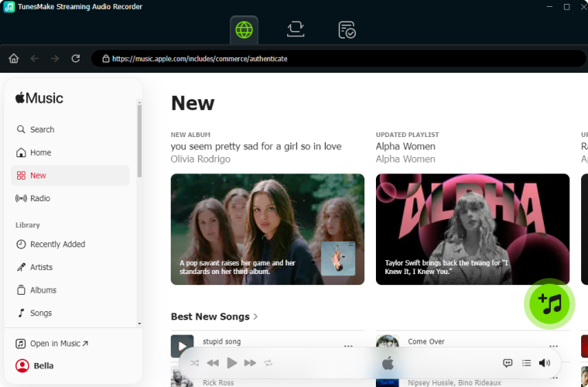
Task: Open Artists in the library
Action: coord(70,267)
